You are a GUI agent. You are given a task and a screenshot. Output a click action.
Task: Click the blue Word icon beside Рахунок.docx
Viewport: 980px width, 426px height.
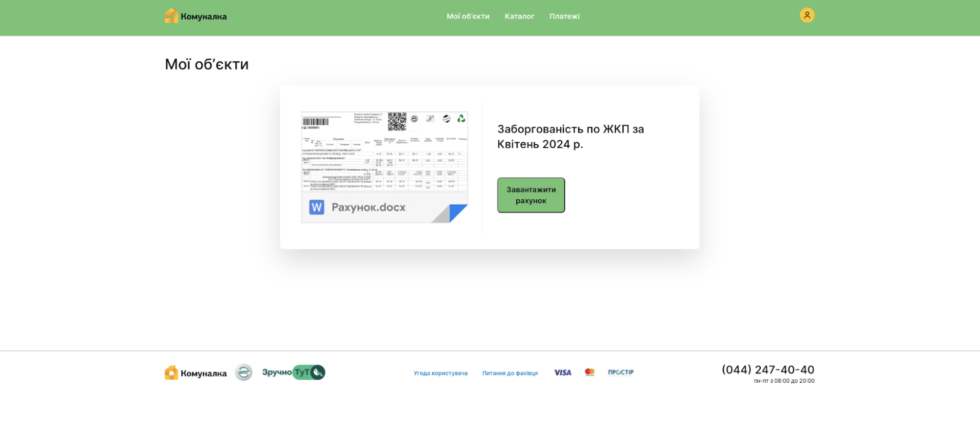pyautogui.click(x=316, y=208)
